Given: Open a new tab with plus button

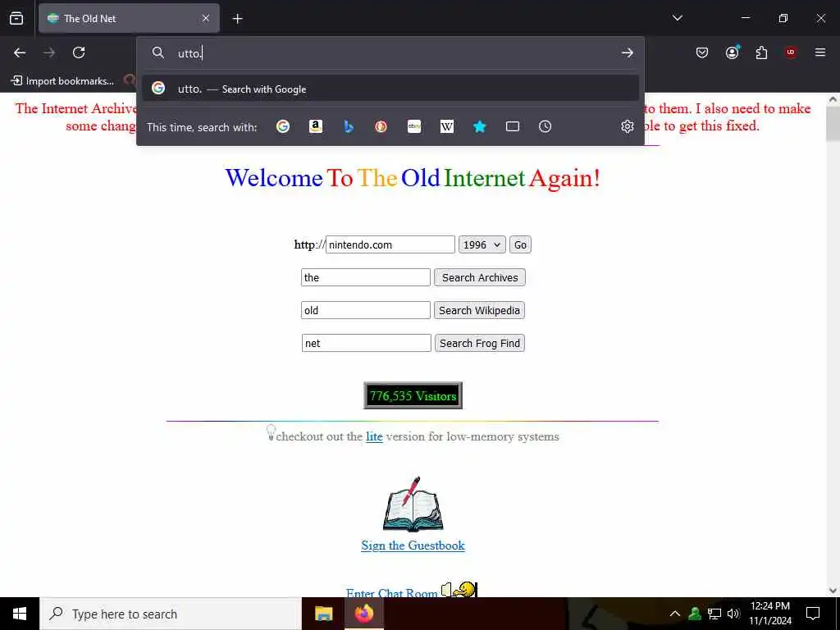Looking at the screenshot, I should 237,19.
